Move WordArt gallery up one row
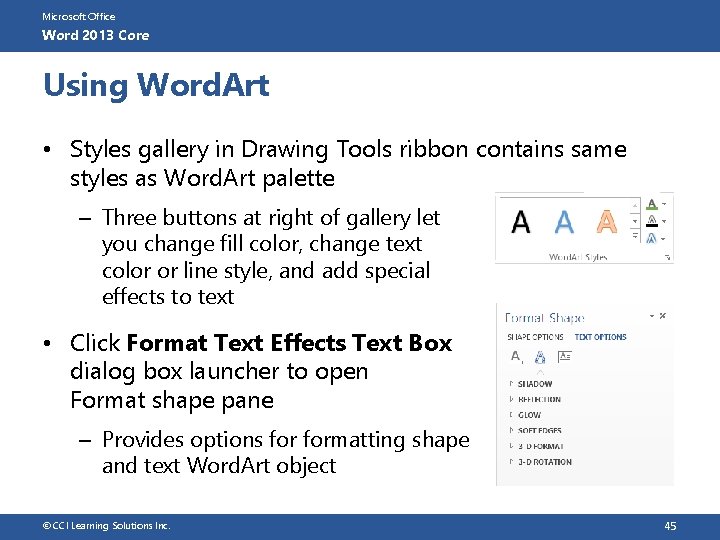 click(635, 205)
